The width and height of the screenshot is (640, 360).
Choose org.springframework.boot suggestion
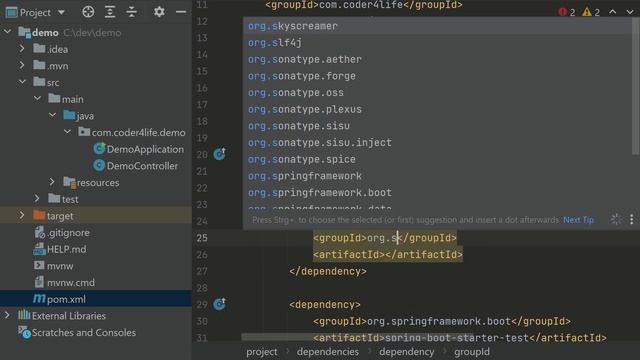click(x=437, y=193)
